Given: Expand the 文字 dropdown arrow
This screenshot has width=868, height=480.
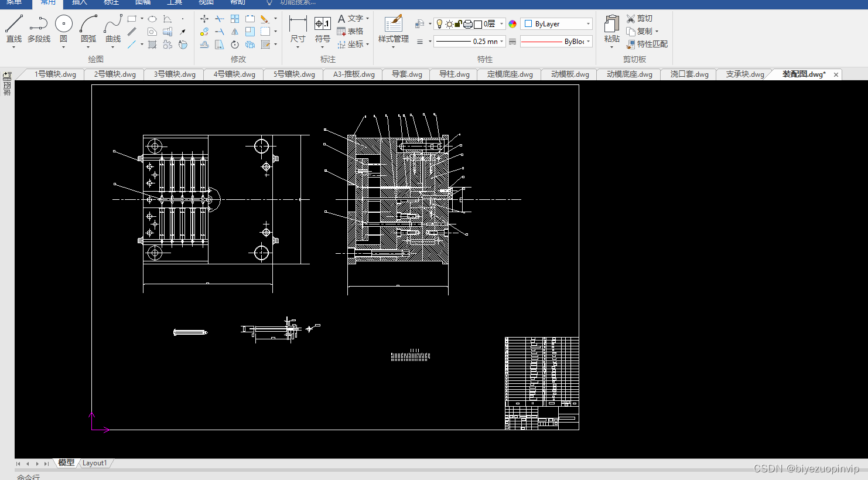Looking at the screenshot, I should (x=367, y=19).
